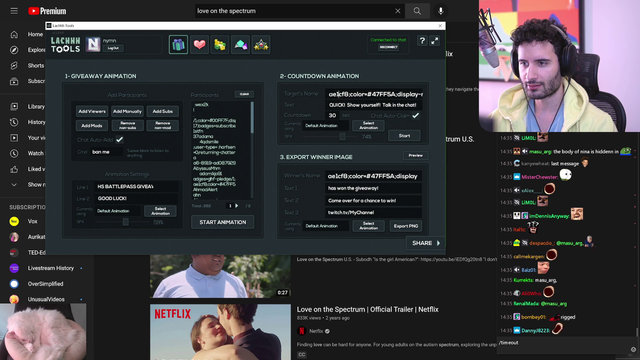Open TED-Ed subscription channel
This screenshot has width=640, height=360.
(x=27, y=253)
